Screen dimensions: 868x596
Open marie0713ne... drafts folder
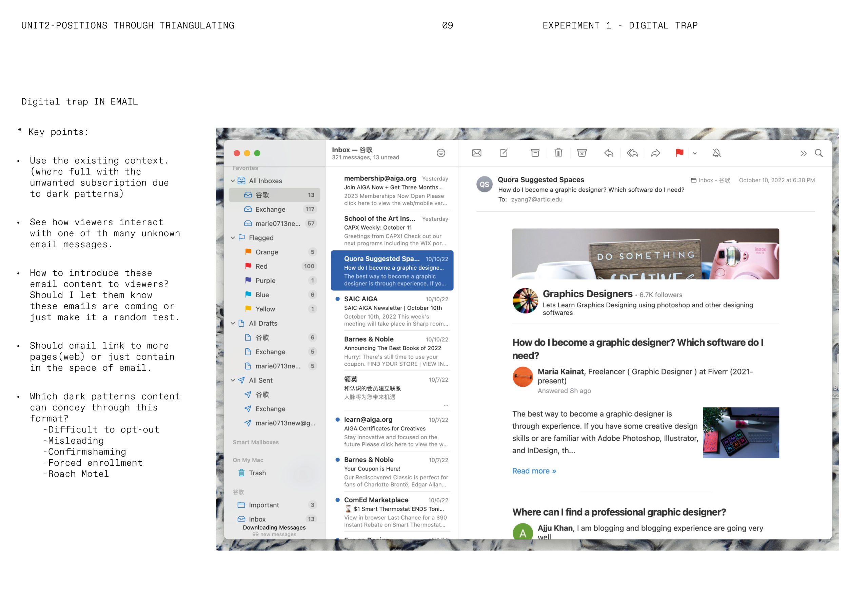pyautogui.click(x=275, y=366)
